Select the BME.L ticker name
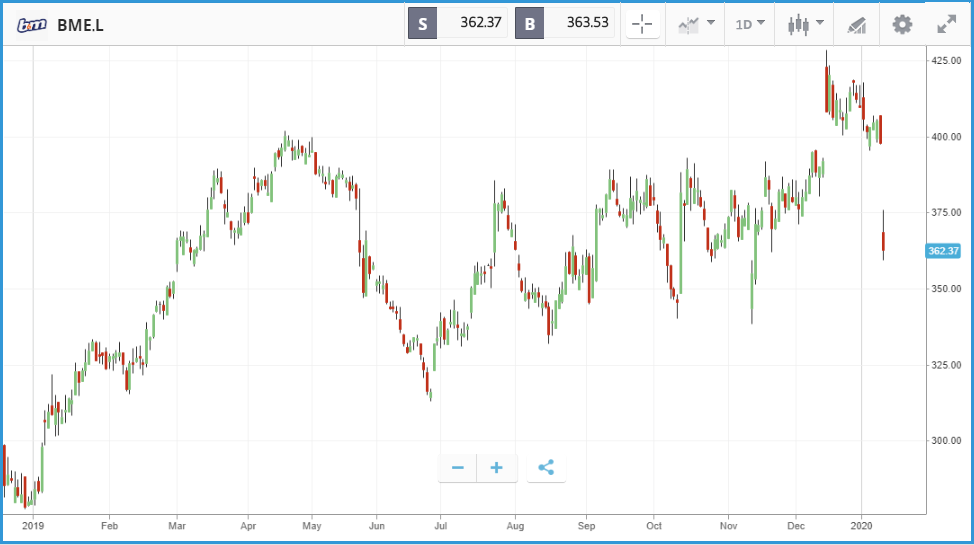974x545 pixels. (80, 25)
